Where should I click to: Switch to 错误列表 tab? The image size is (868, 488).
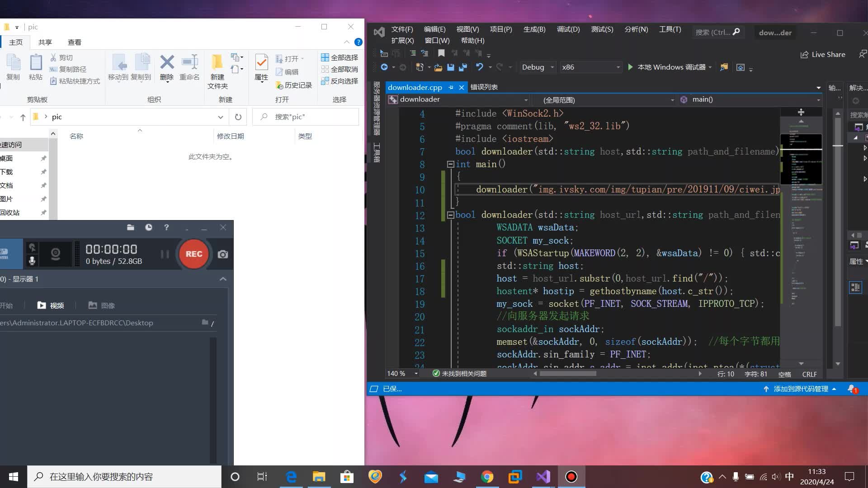click(x=484, y=86)
